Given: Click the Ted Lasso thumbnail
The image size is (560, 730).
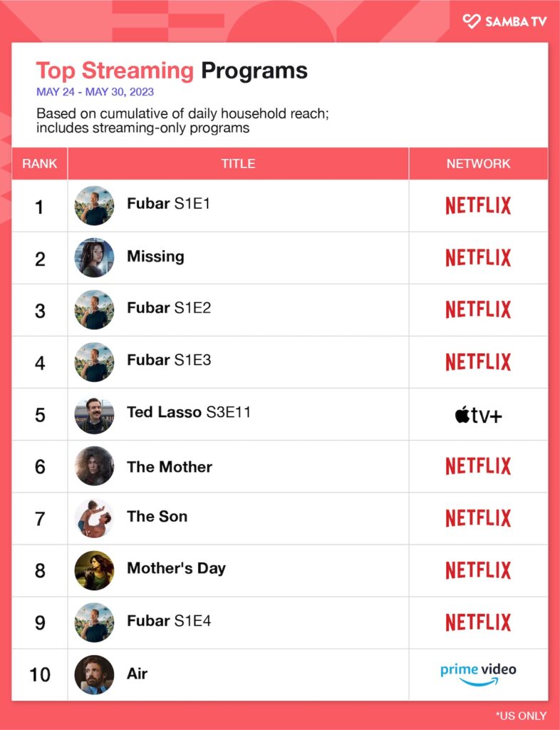Looking at the screenshot, I should click(x=94, y=414).
